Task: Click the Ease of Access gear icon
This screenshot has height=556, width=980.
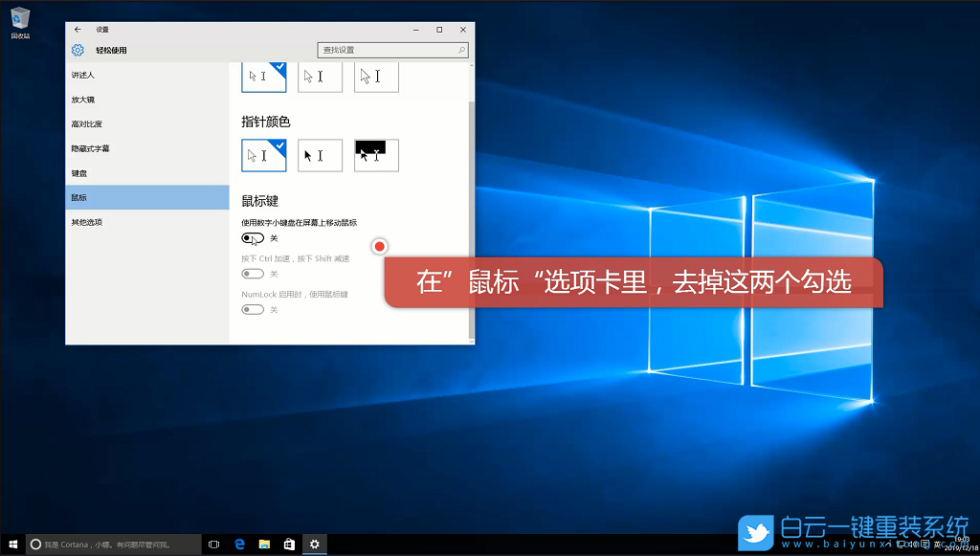Action: 78,49
